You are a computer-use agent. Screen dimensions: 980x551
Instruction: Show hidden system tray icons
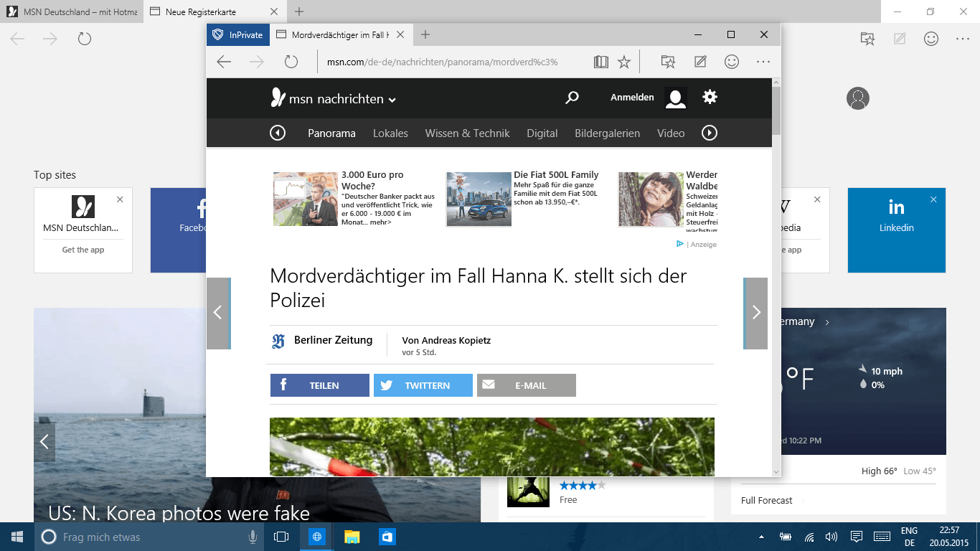763,537
